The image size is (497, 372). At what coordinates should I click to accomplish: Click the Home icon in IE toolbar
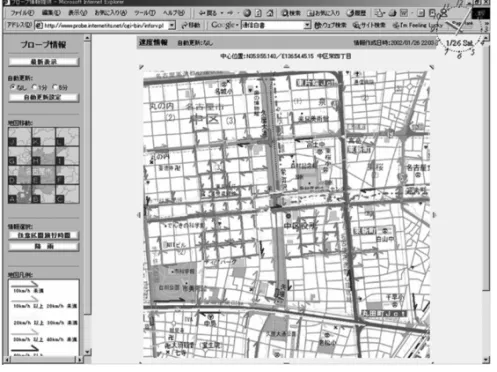pyautogui.click(x=270, y=13)
